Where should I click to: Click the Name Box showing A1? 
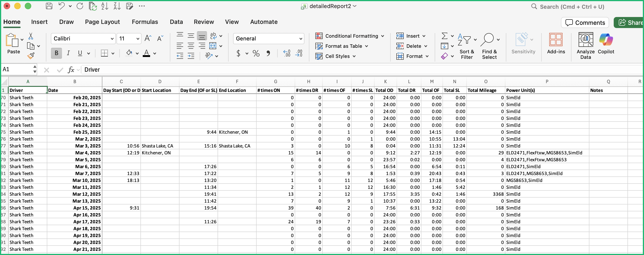pyautogui.click(x=17, y=70)
